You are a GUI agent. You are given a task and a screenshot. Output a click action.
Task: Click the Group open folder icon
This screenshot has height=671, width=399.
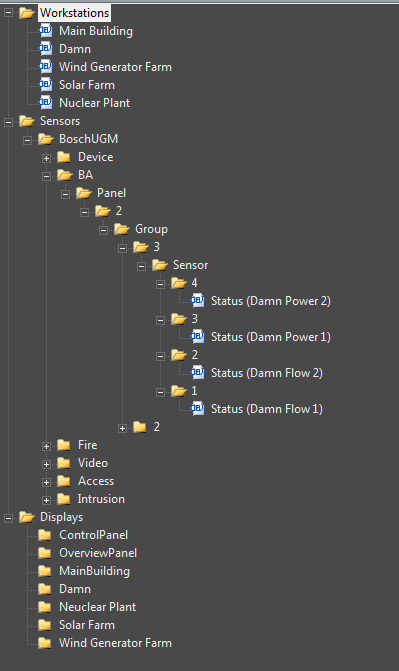coord(122,229)
